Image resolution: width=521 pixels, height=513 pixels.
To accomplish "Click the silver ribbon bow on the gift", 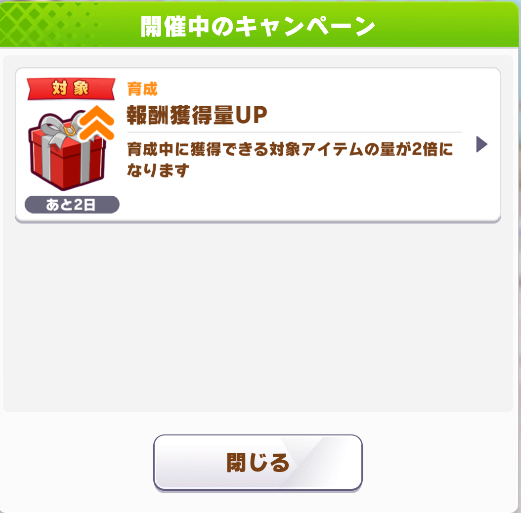I will [x=60, y=128].
